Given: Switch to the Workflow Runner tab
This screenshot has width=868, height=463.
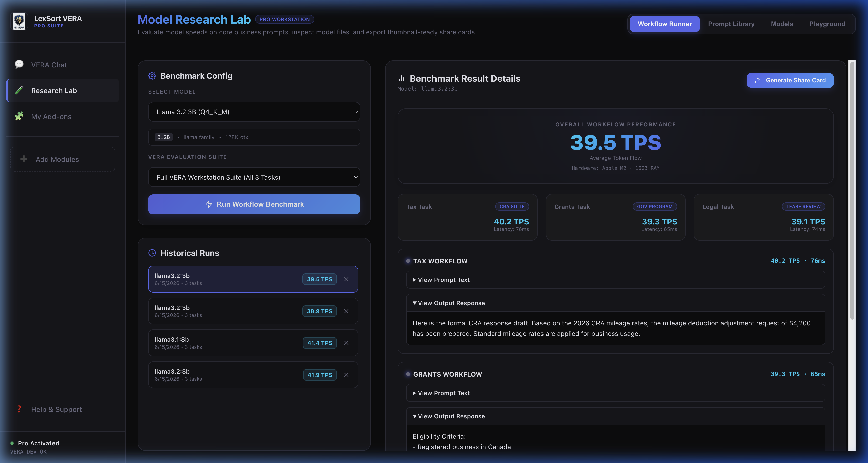Looking at the screenshot, I should tap(665, 24).
